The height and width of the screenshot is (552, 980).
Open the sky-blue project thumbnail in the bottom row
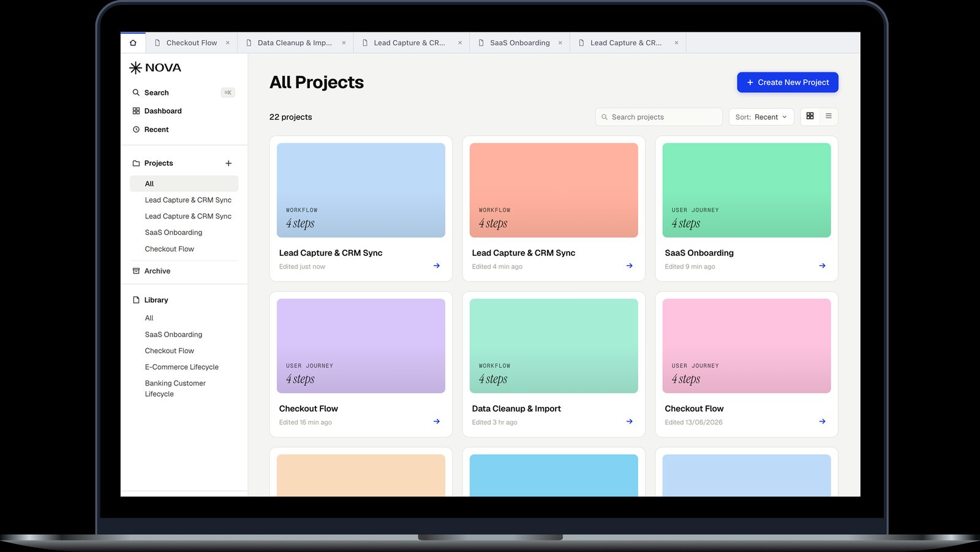coord(554,476)
